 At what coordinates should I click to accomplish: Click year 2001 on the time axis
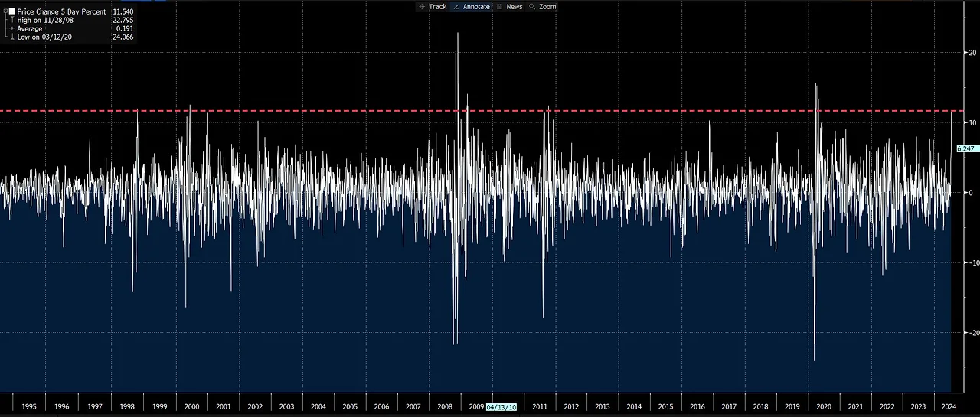[x=224, y=407]
